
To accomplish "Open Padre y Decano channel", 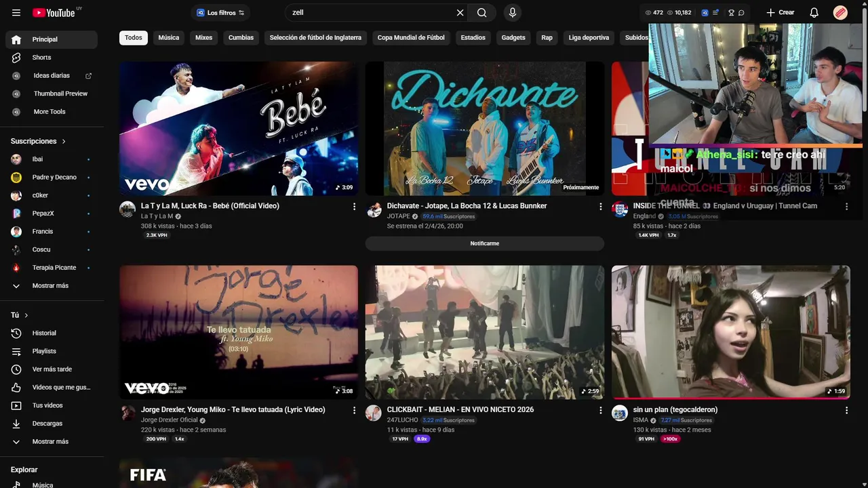I will (x=52, y=178).
